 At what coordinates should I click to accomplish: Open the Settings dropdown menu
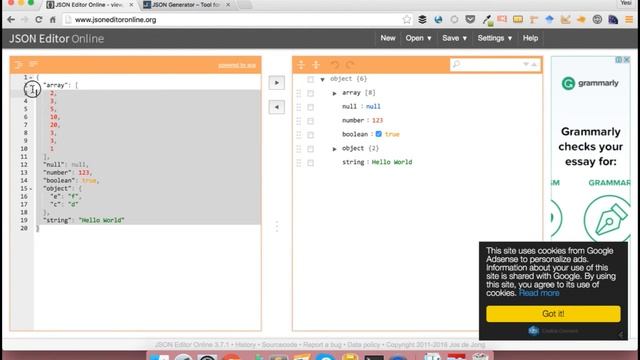[495, 38]
